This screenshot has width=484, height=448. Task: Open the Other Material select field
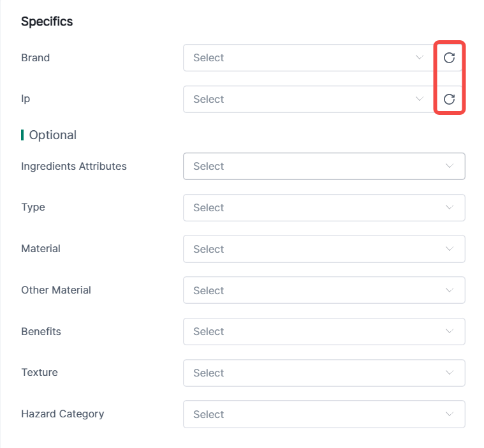(x=312, y=290)
